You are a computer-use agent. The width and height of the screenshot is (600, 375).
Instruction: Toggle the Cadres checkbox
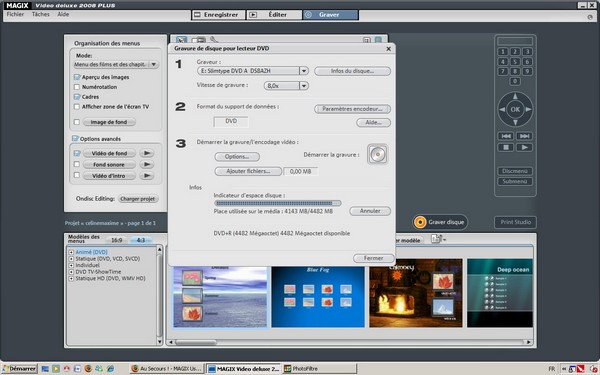click(77, 97)
